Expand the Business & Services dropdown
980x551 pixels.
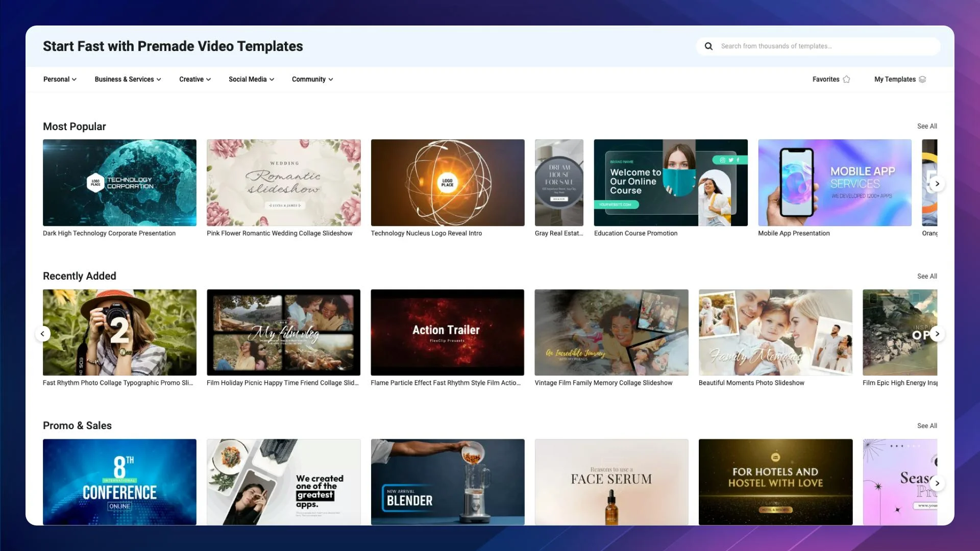[128, 80]
